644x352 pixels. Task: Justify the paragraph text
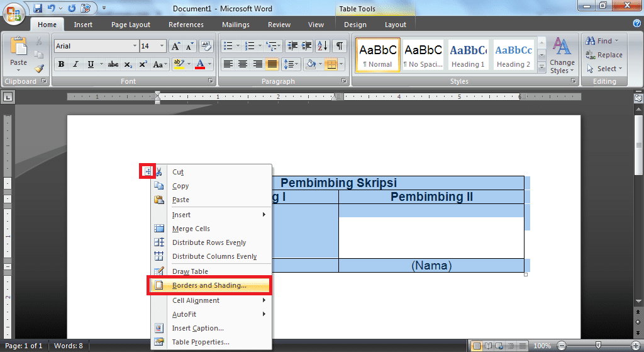272,64
